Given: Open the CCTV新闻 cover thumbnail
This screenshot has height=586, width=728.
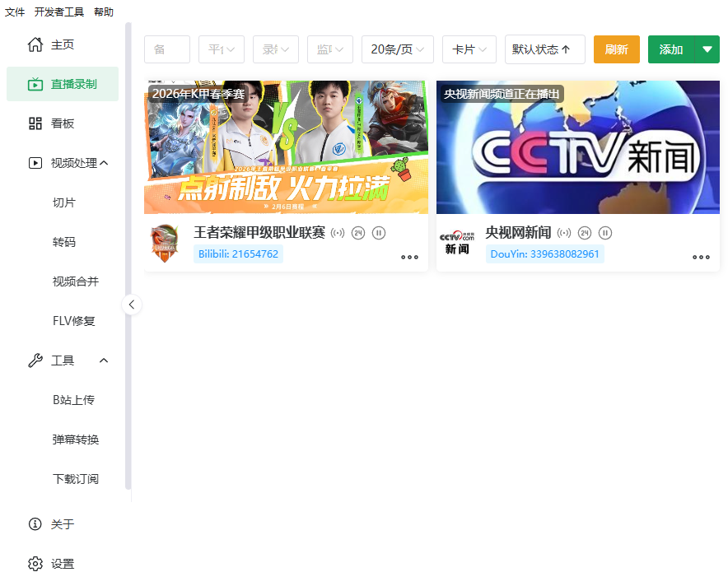Looking at the screenshot, I should 578,147.
